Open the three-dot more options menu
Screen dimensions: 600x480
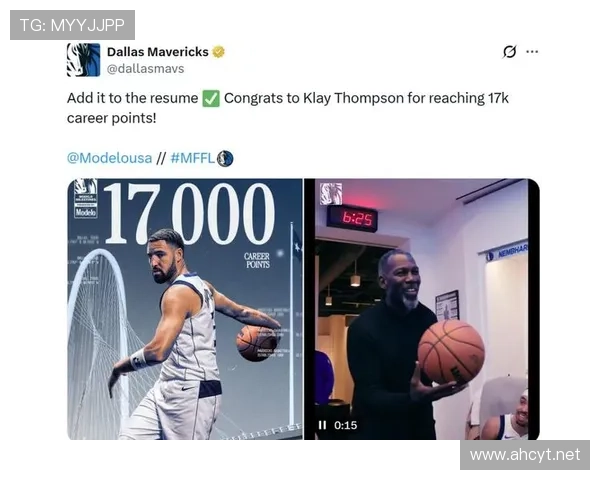tap(532, 52)
